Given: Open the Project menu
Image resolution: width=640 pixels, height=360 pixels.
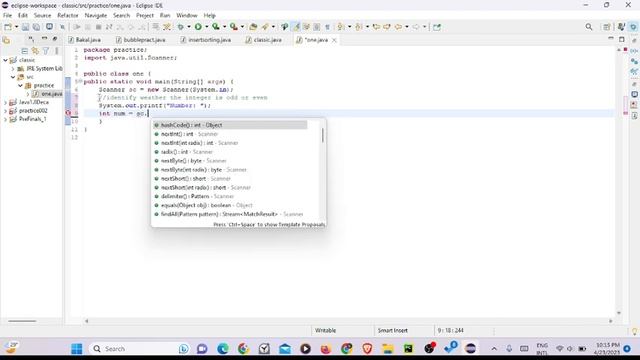Looking at the screenshot, I should tap(145, 16).
